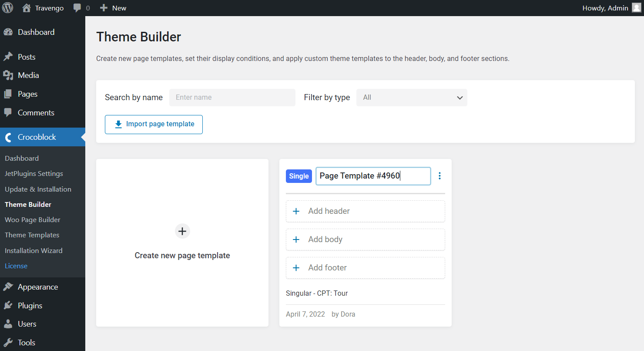
Task: Open Woo Page Builder submenu
Action: tap(33, 220)
